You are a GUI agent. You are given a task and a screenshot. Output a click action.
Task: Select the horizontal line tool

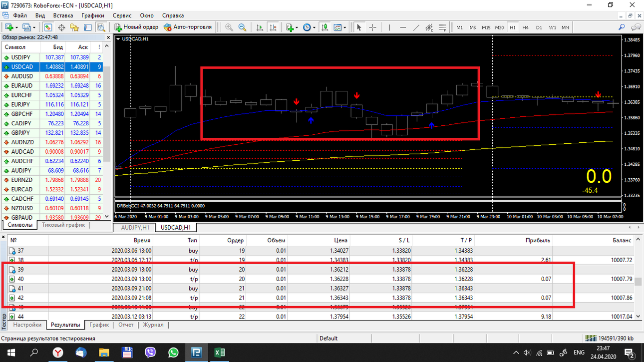click(x=403, y=27)
